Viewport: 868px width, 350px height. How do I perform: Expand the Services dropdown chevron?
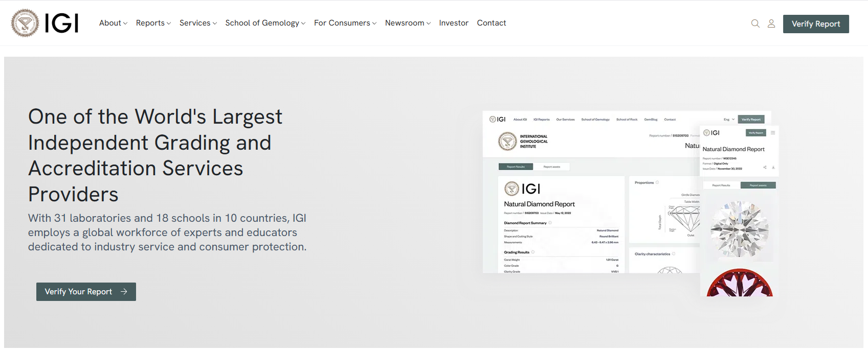coord(215,24)
